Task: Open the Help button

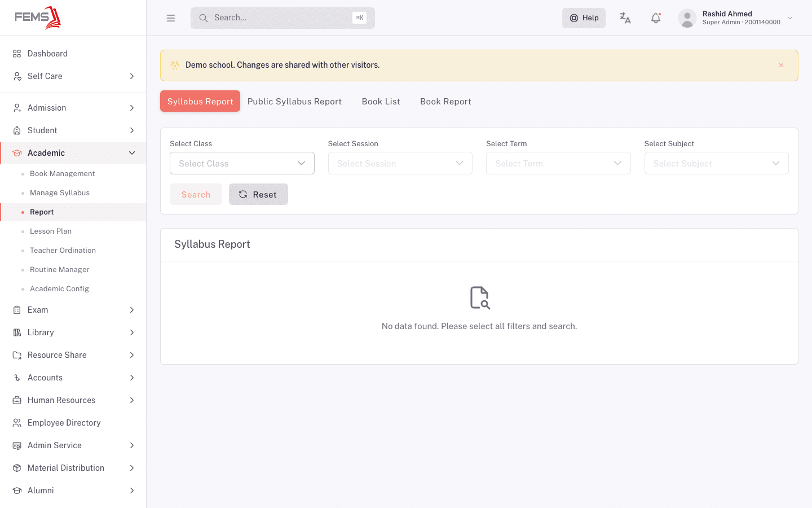Action: (584, 18)
